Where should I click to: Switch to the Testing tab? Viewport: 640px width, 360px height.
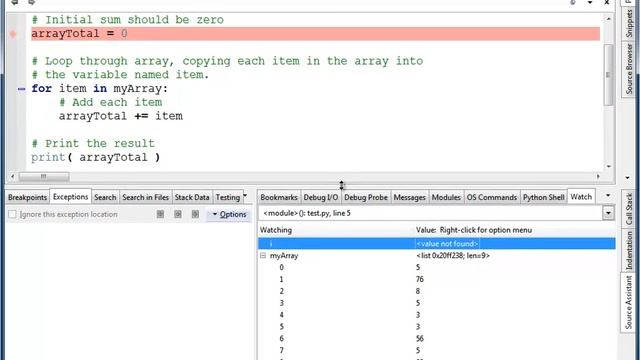227,198
